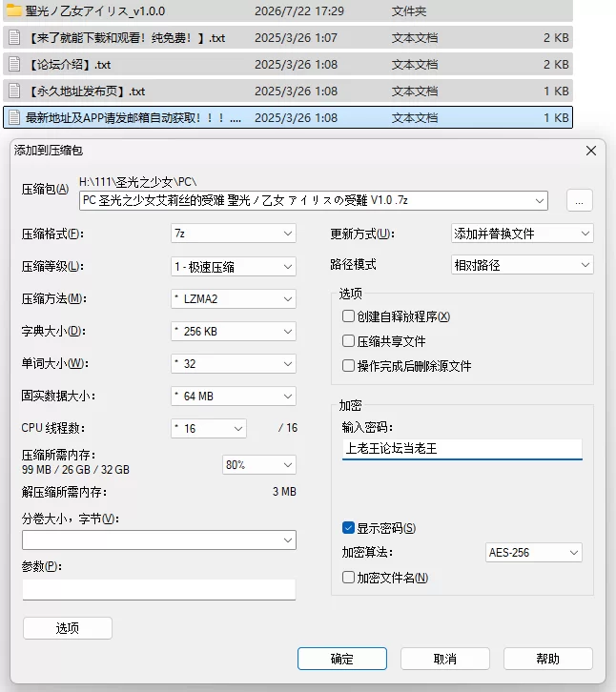Toggle 操作完成后删除源文件 checkbox
Screen dimensions: 616x692
click(x=348, y=365)
